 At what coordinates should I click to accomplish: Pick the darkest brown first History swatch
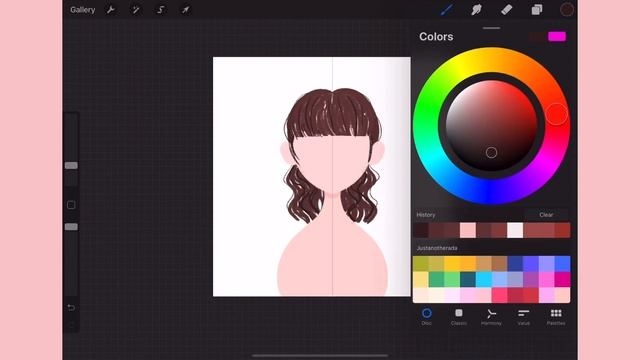pos(421,230)
